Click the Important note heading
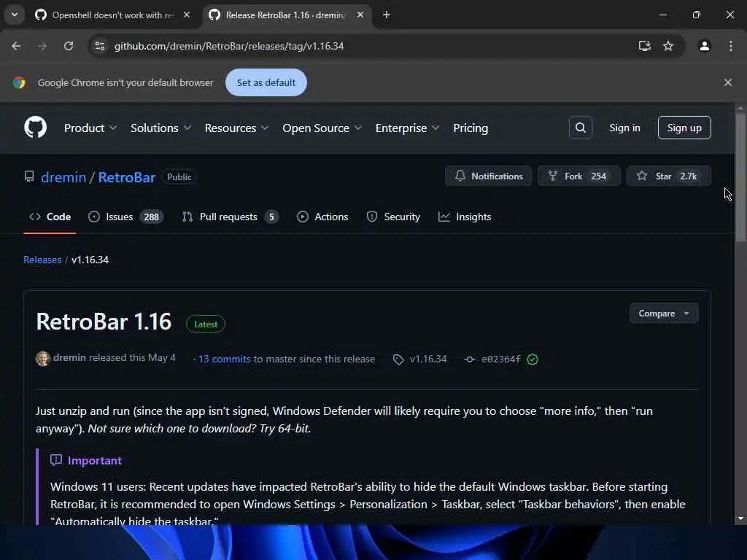 point(95,461)
